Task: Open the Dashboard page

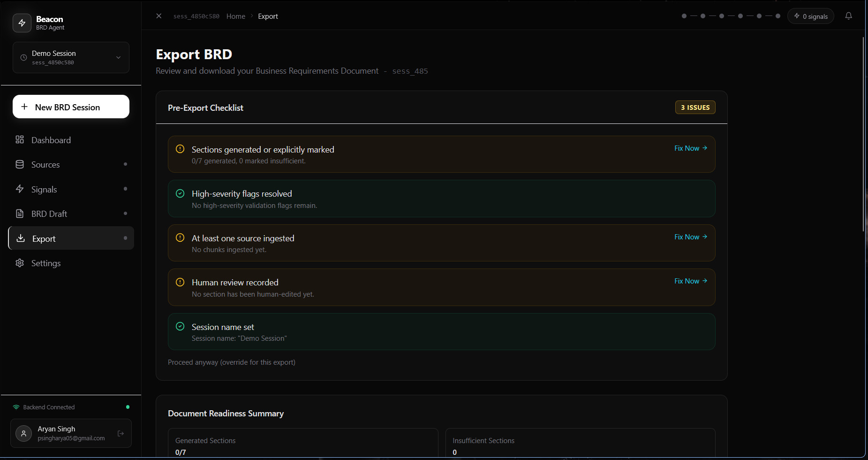Action: [71, 140]
